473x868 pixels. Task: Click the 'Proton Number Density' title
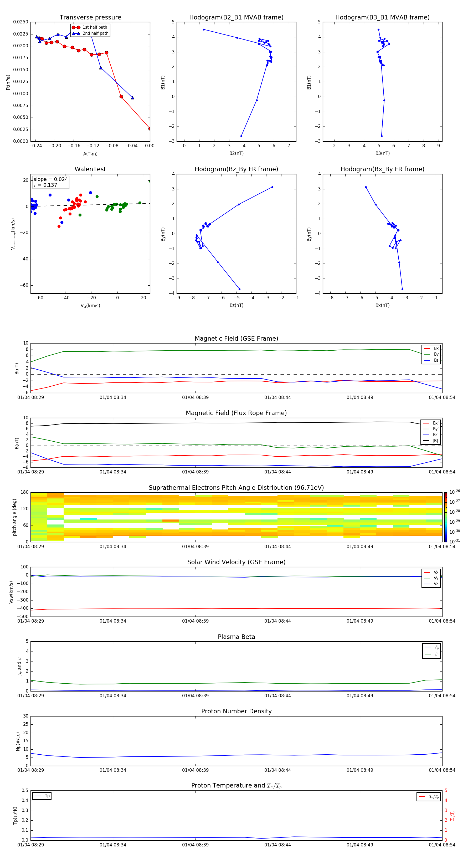pos(236,711)
